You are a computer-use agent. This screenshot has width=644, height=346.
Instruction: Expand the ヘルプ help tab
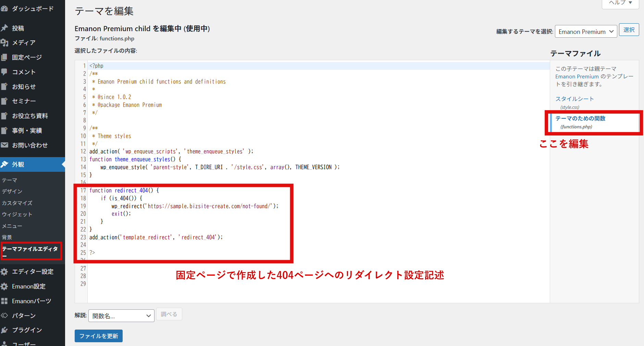tap(620, 3)
